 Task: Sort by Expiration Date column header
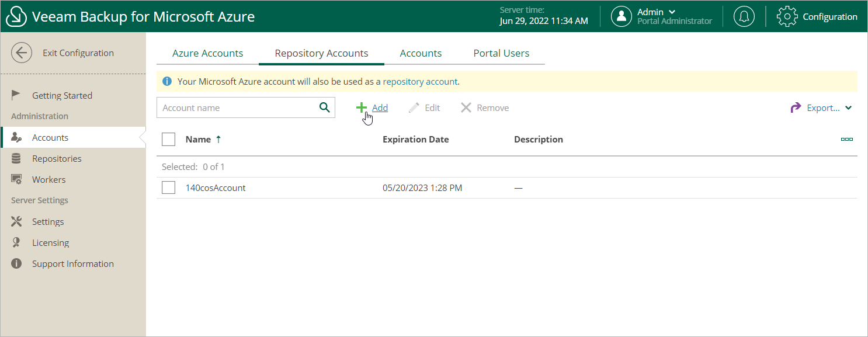[x=415, y=140]
